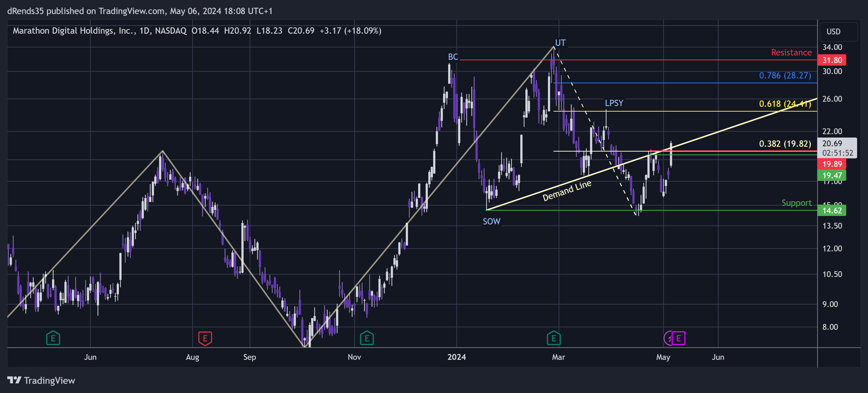Click the green earnings E icon near March

tap(554, 338)
